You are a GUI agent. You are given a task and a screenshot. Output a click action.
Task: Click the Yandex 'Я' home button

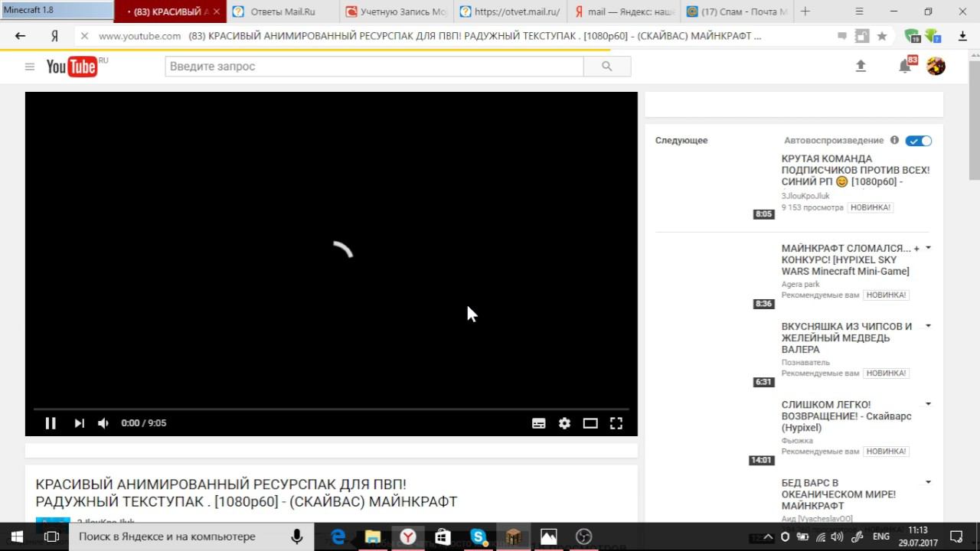(x=54, y=36)
